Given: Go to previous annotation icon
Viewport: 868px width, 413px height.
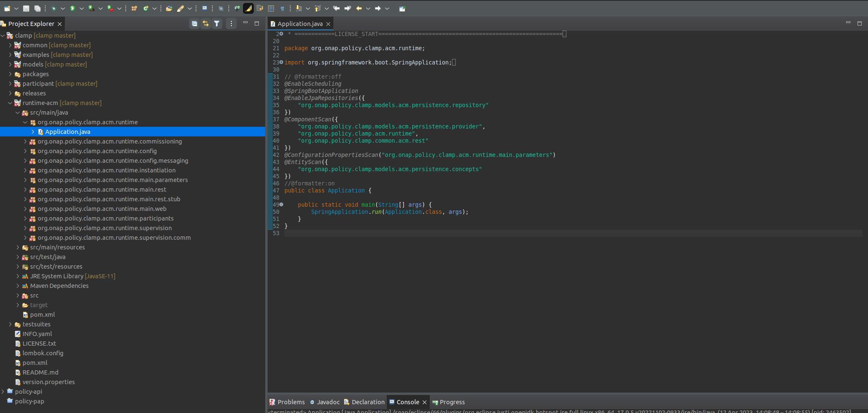Looking at the screenshot, I should [318, 8].
